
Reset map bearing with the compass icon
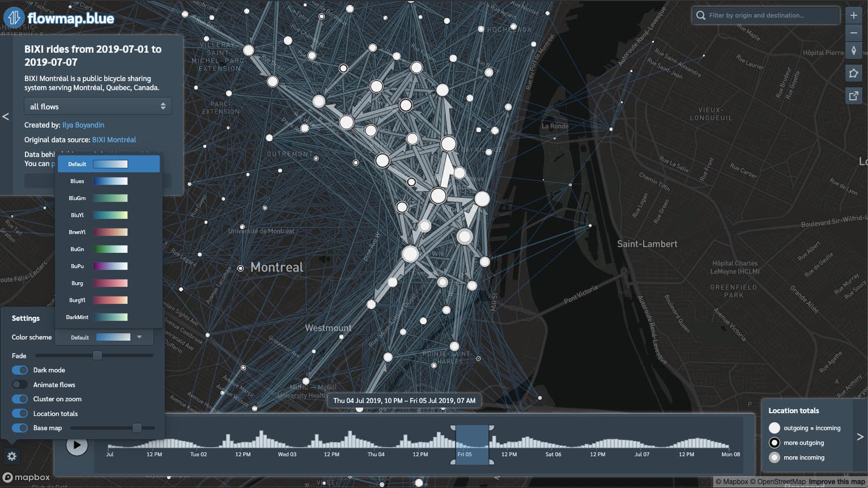coord(853,51)
